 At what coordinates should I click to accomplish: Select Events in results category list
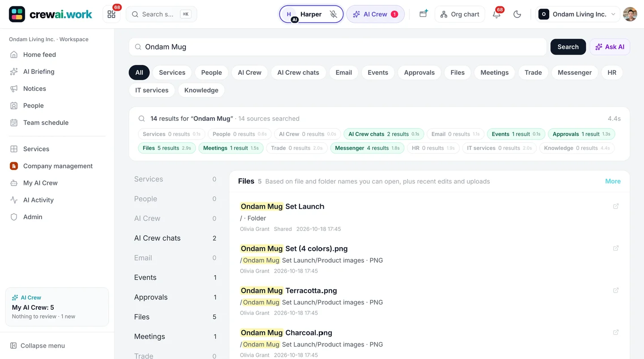tap(175, 278)
